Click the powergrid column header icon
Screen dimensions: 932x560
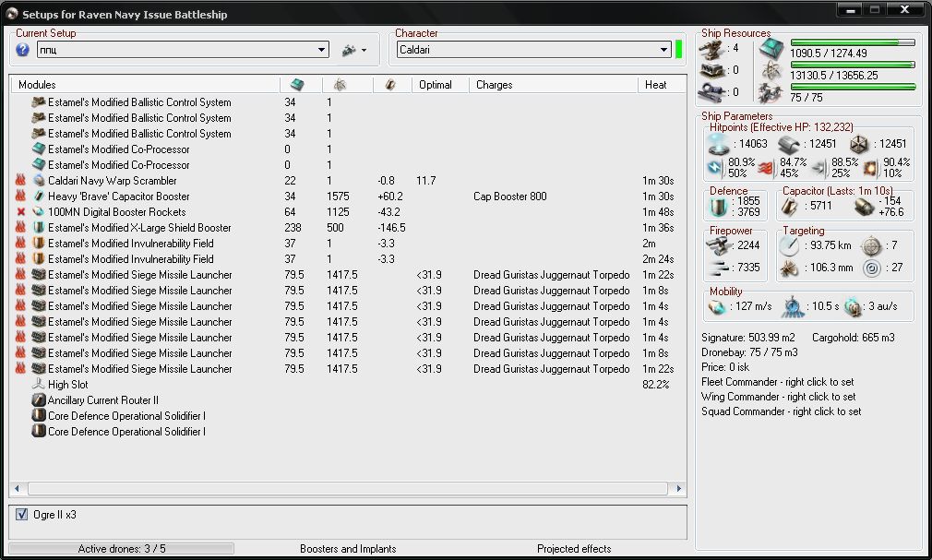pyautogui.click(x=339, y=85)
